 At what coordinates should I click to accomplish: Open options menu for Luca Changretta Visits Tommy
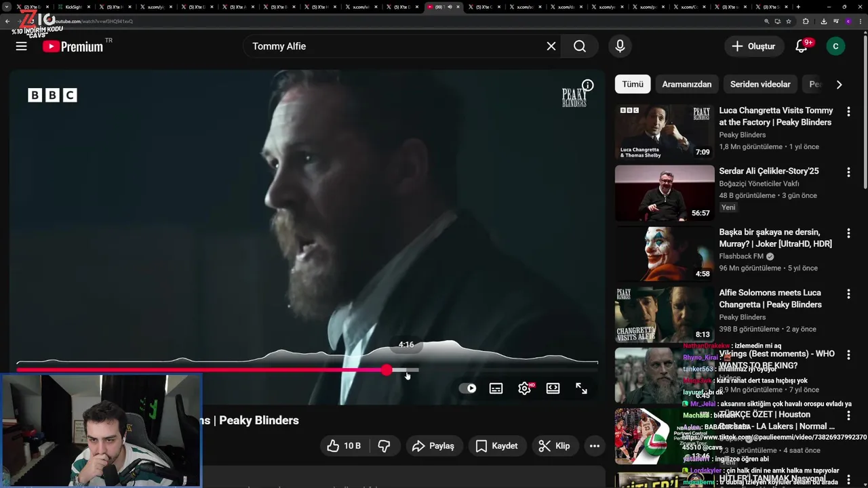click(x=848, y=111)
